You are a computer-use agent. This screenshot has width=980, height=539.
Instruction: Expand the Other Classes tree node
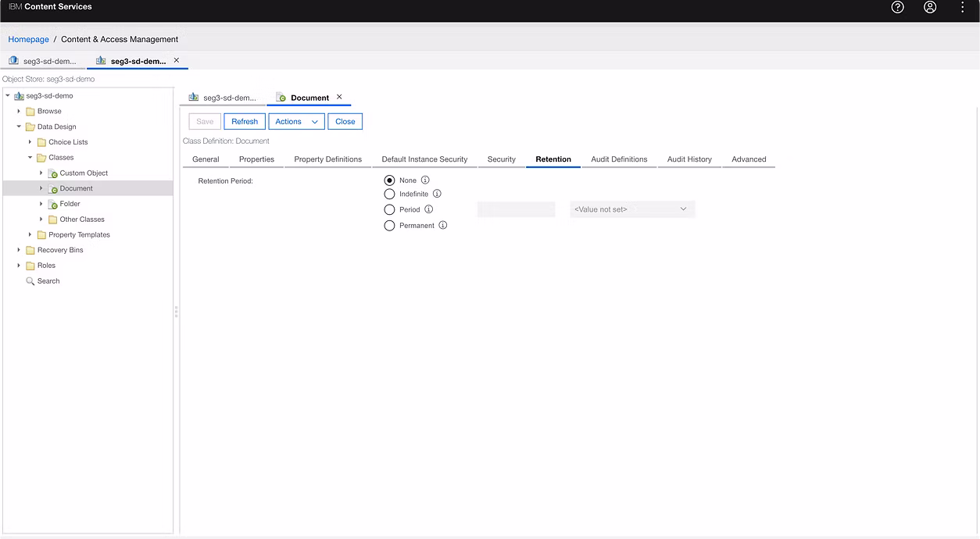[41, 220]
